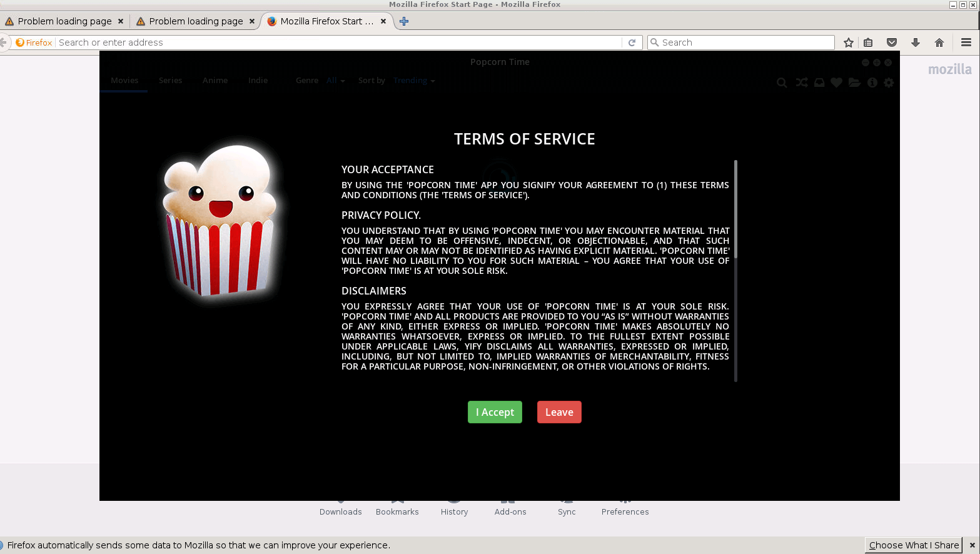Screen dimensions: 980x554
Task: Click the load torrent folder icon
Action: (854, 82)
